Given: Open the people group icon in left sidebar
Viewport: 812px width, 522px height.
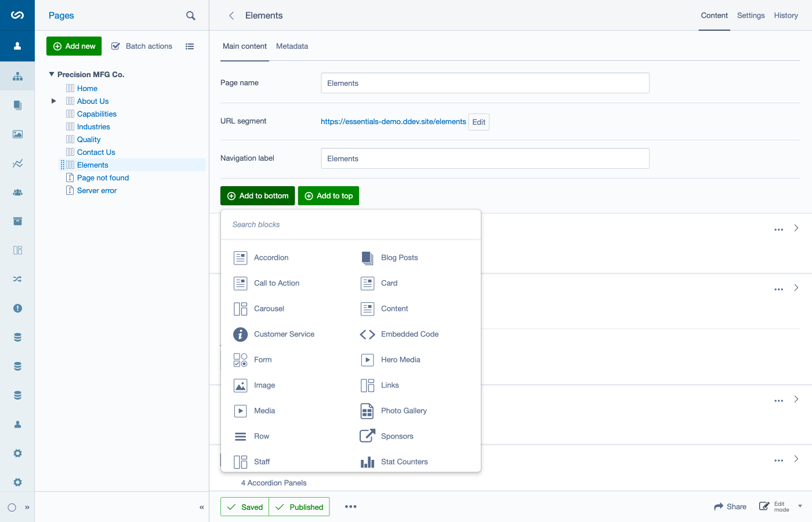Looking at the screenshot, I should pyautogui.click(x=17, y=192).
